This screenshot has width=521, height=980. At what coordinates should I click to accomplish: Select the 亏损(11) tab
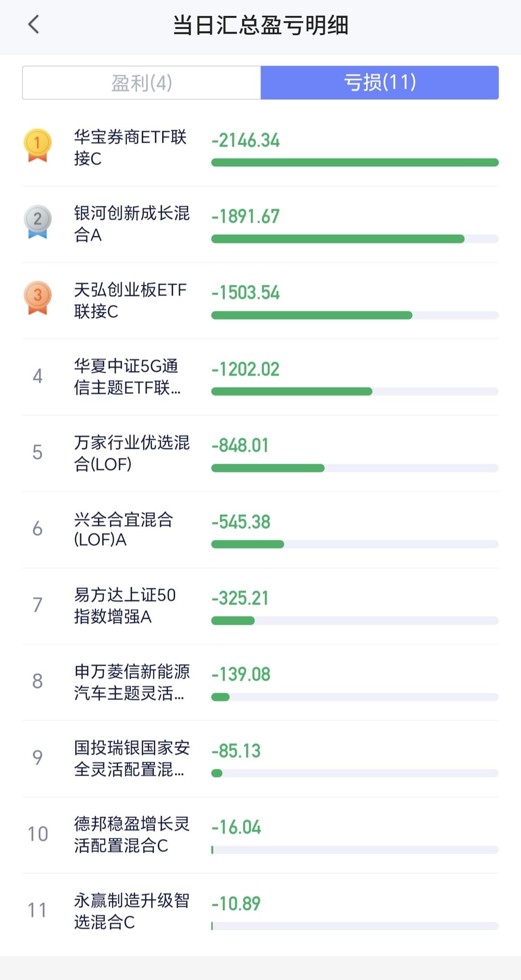pyautogui.click(x=380, y=83)
